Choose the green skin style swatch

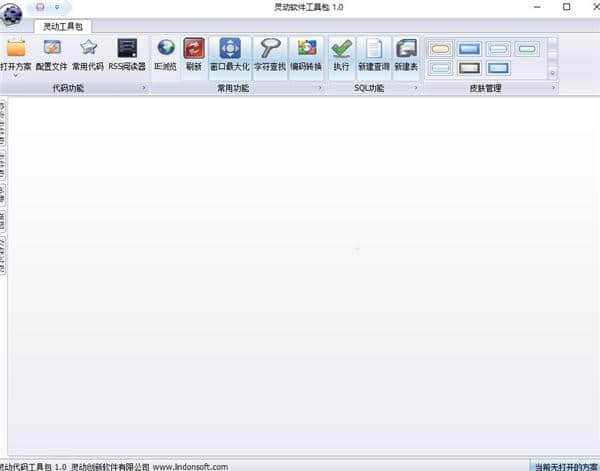pos(527,48)
